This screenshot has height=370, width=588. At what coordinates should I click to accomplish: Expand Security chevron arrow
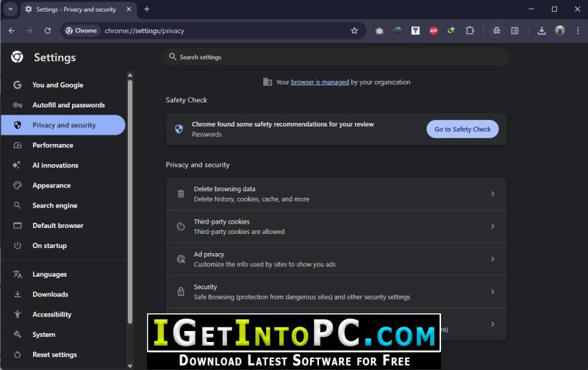pos(492,291)
